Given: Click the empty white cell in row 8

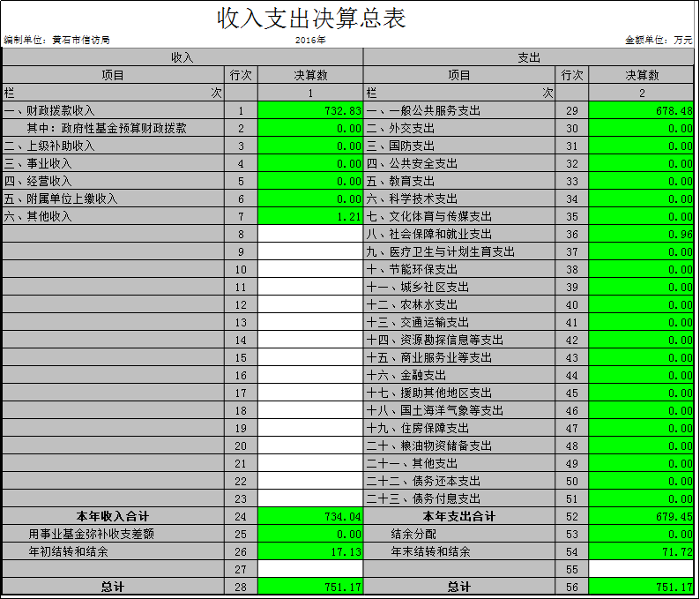Looking at the screenshot, I should pyautogui.click(x=310, y=234).
